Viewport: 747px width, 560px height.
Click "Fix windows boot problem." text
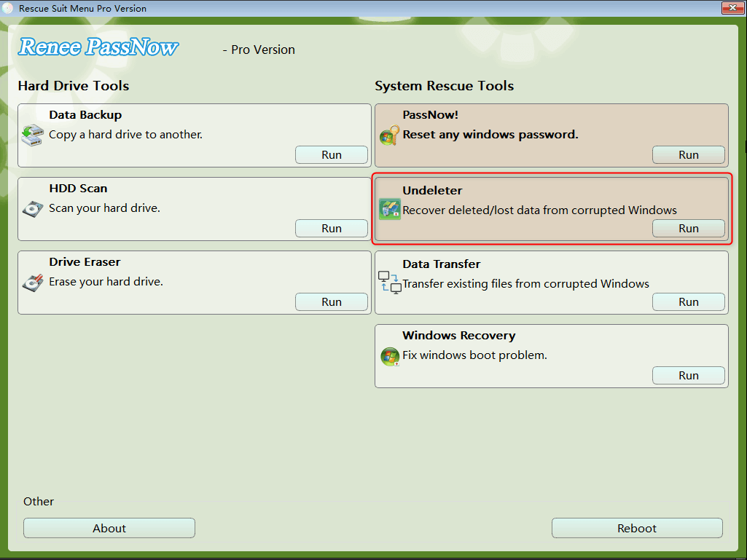[474, 355]
